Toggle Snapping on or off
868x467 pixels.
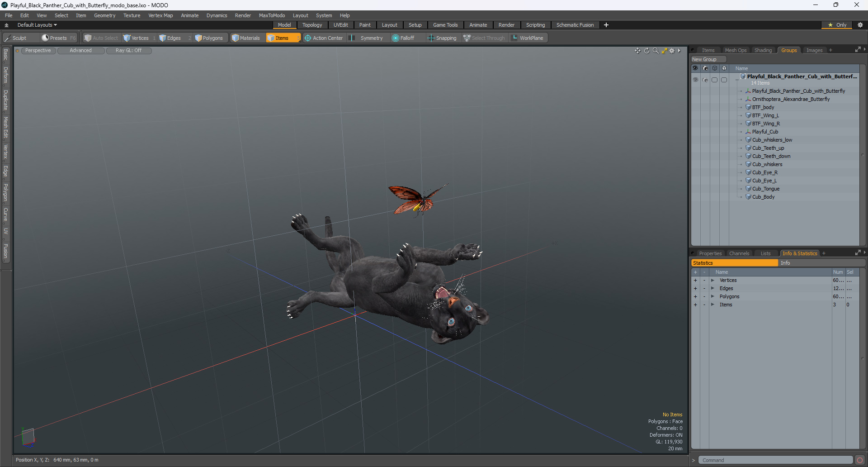coord(442,38)
